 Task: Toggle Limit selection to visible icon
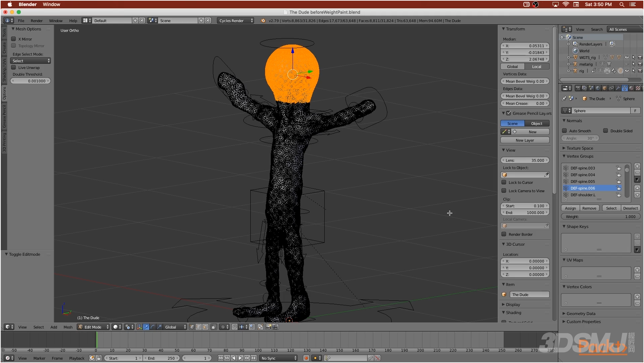[x=214, y=327]
